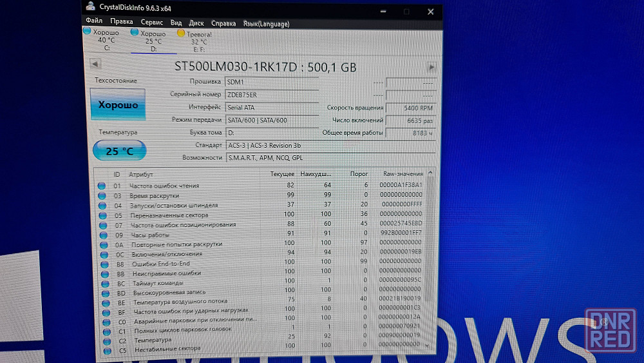644x363 pixels.
Task: Select row Переназначенные сектора
Action: pyautogui.click(x=260, y=215)
